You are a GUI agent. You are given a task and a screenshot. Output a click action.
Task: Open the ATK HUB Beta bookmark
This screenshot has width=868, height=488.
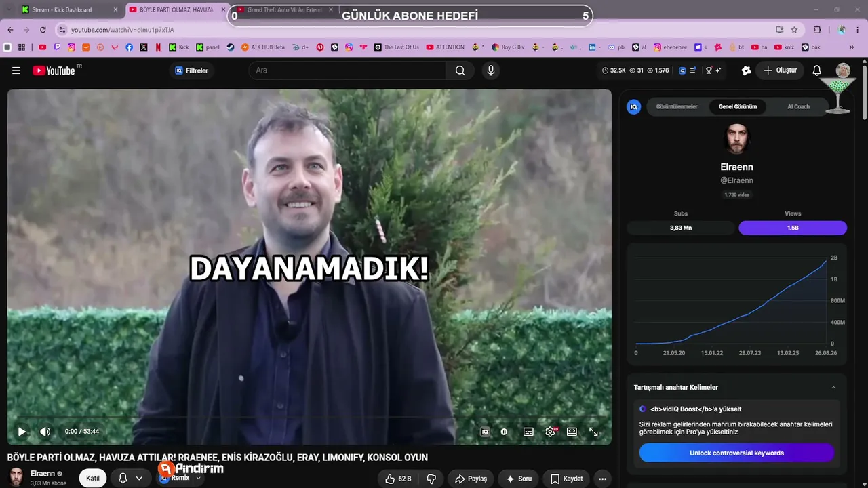pyautogui.click(x=263, y=47)
